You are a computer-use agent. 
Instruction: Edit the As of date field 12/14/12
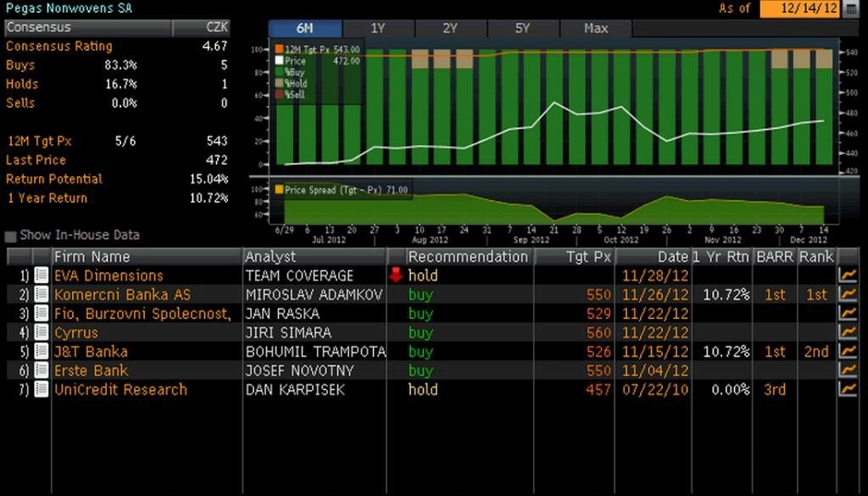(800, 8)
